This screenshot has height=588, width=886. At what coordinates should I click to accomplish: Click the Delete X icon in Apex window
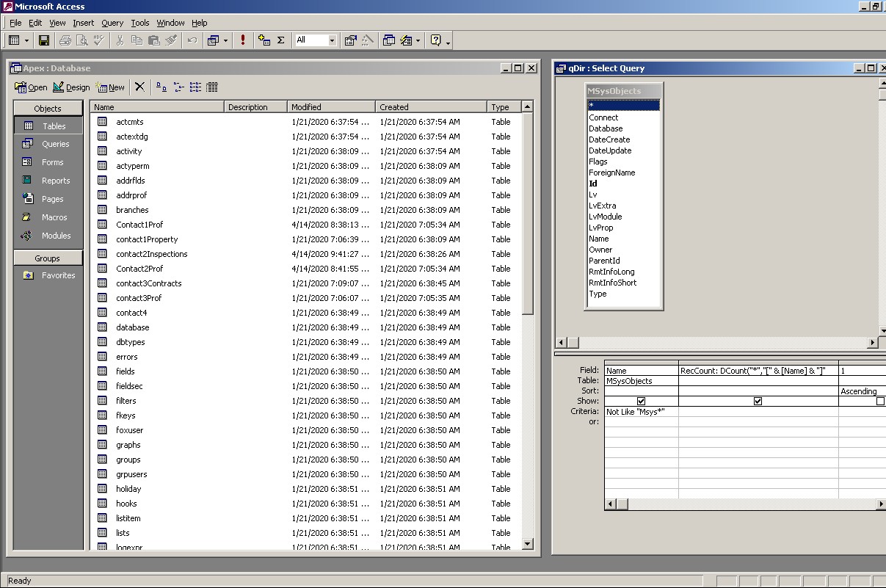(x=139, y=87)
